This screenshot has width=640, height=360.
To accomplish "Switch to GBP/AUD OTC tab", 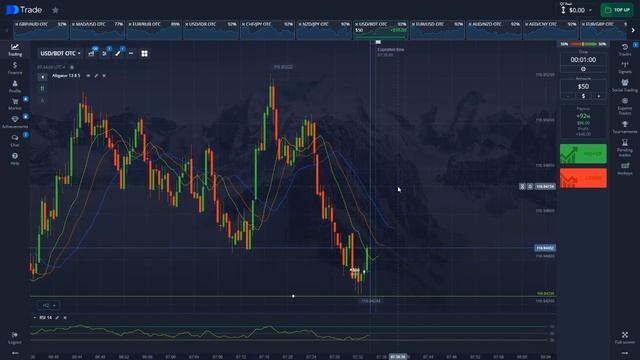I will tap(41, 30).
